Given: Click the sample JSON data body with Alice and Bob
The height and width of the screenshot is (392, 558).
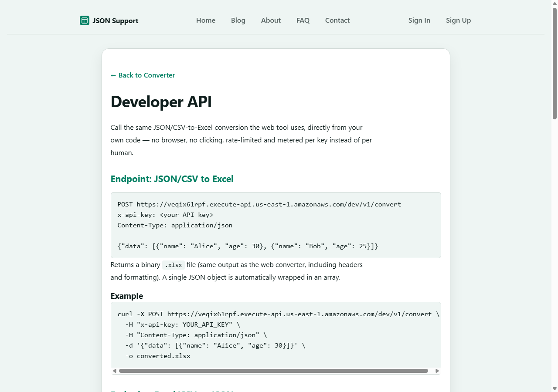Looking at the screenshot, I should tap(248, 246).
